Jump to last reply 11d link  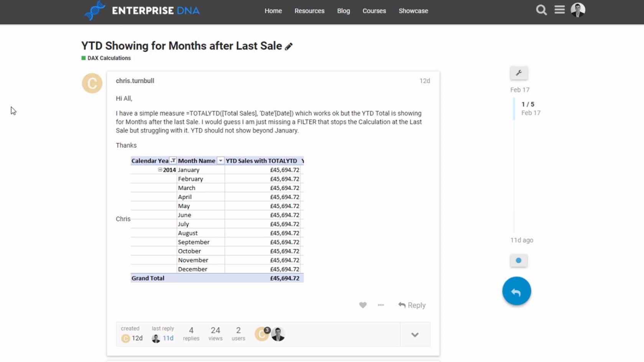168,338
